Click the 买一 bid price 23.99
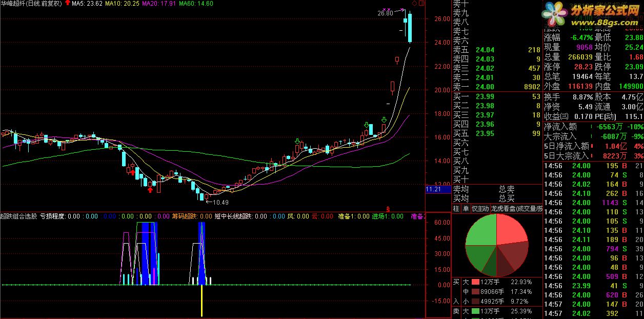The height and width of the screenshot is (319, 644). [485, 96]
